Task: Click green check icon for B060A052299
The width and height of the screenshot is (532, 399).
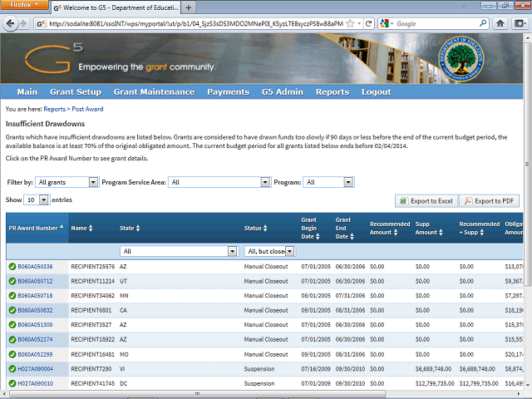Action: (12, 355)
